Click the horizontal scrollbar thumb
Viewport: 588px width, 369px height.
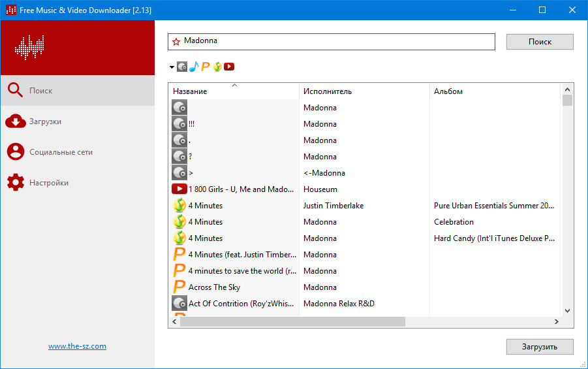(292, 322)
